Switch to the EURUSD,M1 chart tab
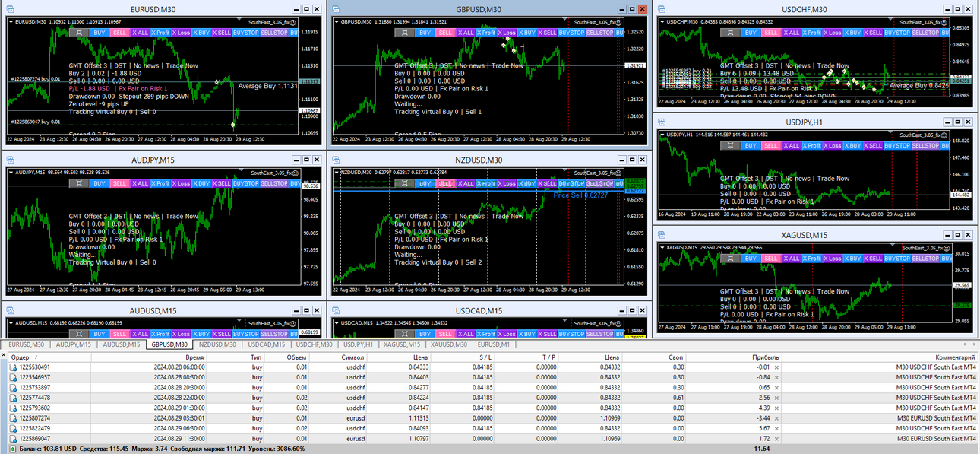 (494, 345)
